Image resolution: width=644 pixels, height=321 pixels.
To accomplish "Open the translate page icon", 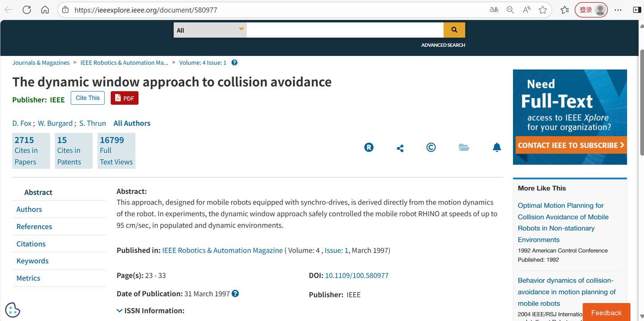I will point(494,10).
